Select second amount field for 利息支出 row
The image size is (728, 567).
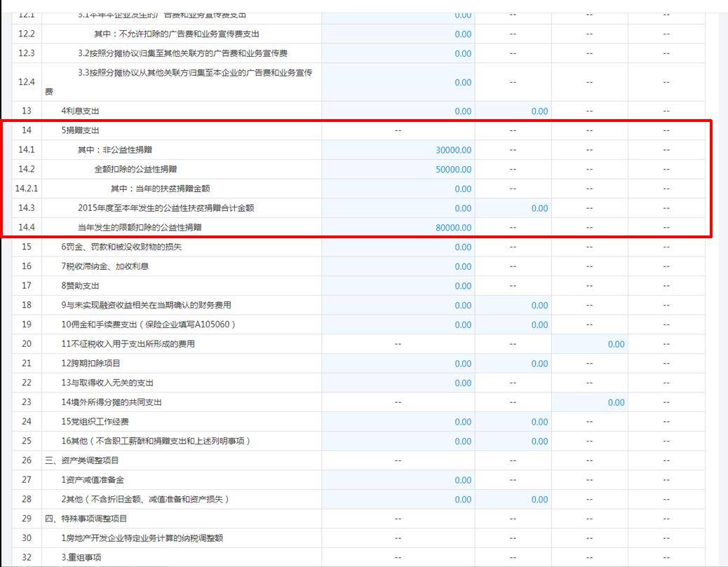513,111
